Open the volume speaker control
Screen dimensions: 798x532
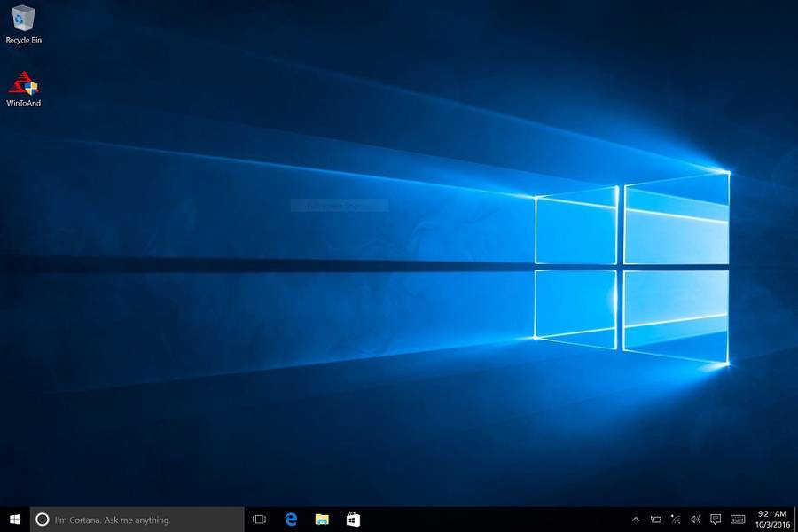click(x=695, y=520)
